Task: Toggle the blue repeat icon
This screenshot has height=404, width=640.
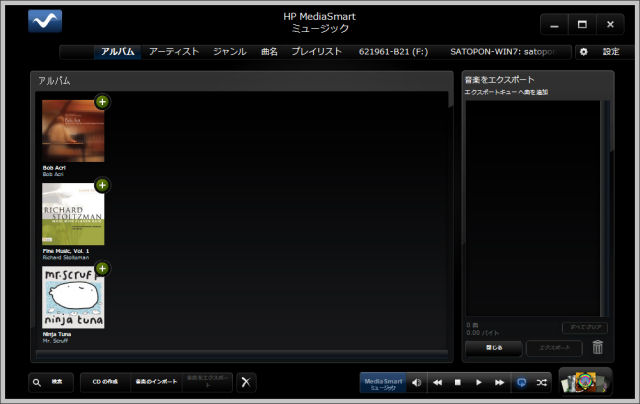Action: [x=521, y=383]
